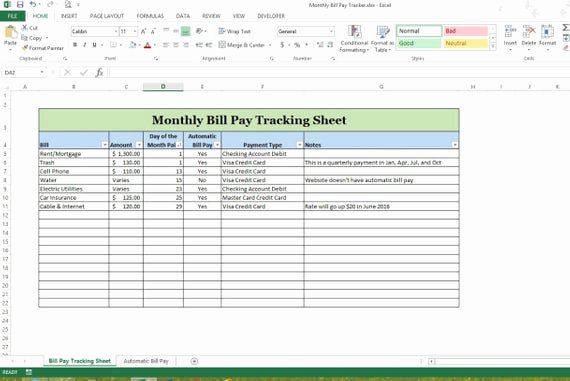Screen dimensions: 570x381
Task: Click the Insert Function fx icon
Action: 99,73
